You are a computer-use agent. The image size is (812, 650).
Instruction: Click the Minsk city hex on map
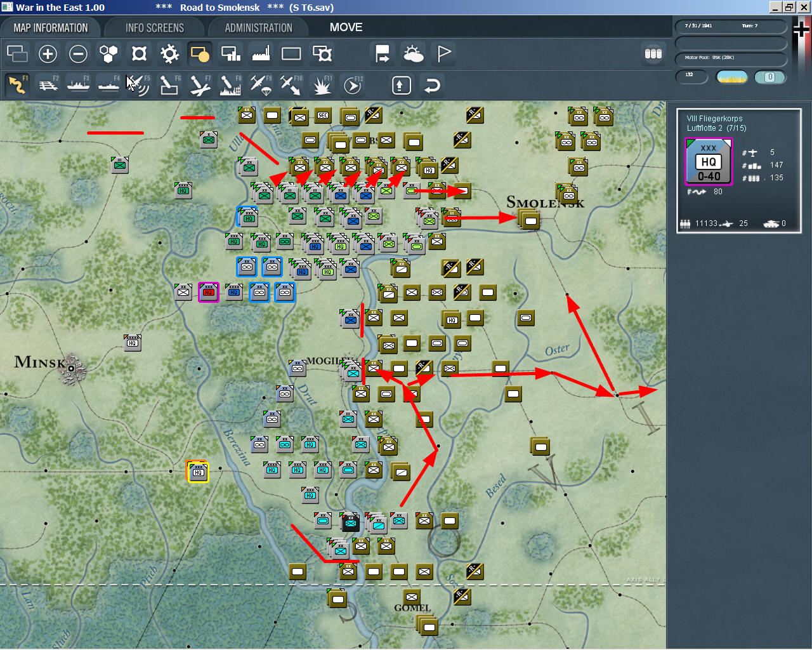[71, 368]
